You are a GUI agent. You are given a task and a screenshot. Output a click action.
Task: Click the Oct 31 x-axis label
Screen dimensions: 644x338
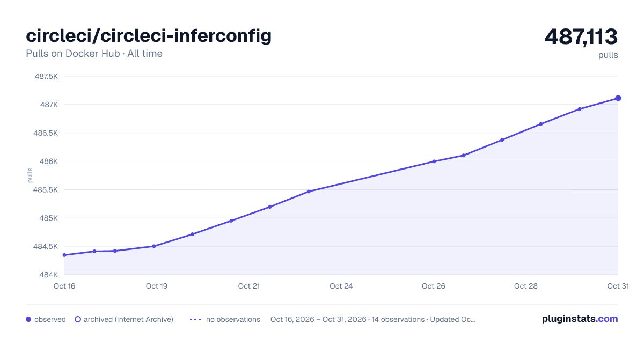click(x=618, y=286)
